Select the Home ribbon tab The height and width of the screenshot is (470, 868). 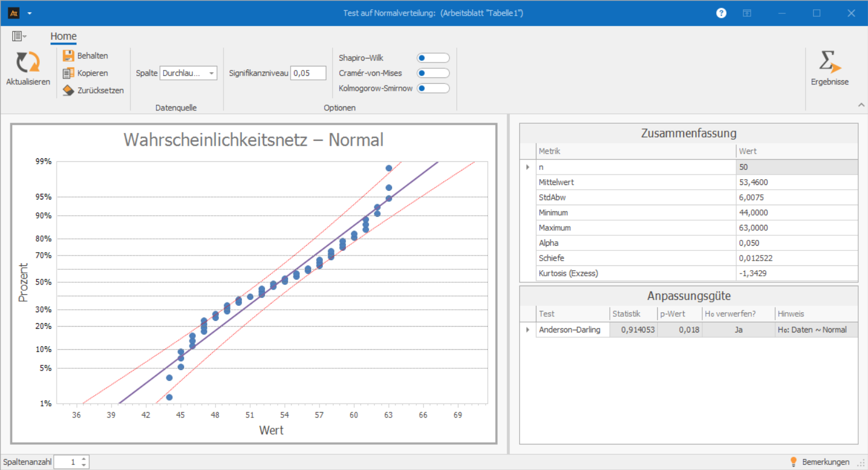(63, 36)
